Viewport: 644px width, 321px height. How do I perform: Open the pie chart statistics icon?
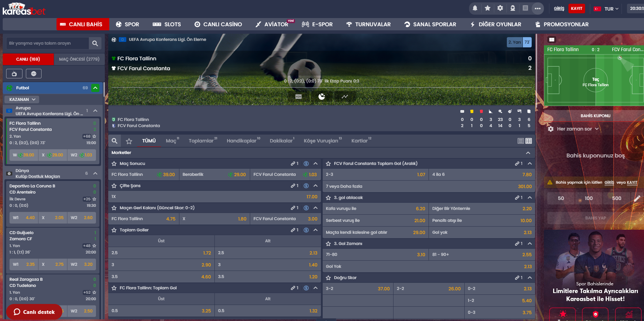point(322,96)
